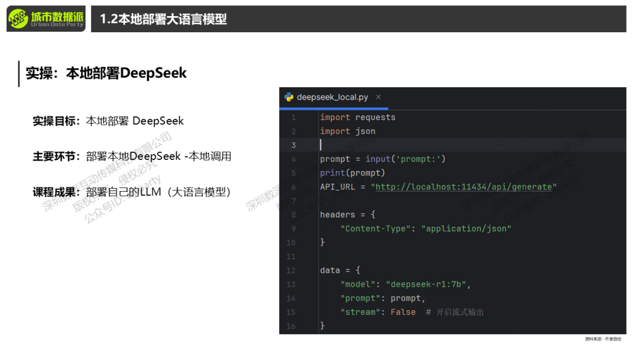Click line number 16 in the gutter
Image resolution: width=644 pixels, height=363 pixels.
click(x=292, y=326)
